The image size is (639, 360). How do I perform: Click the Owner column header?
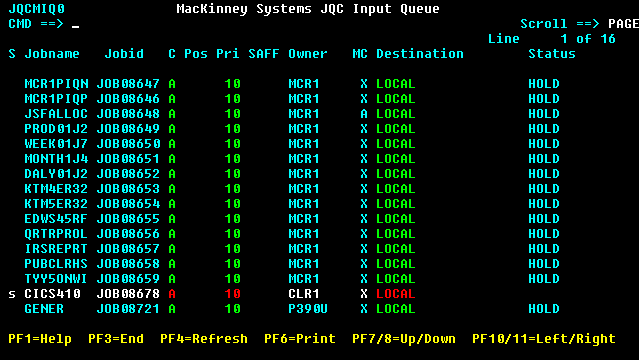(308, 54)
